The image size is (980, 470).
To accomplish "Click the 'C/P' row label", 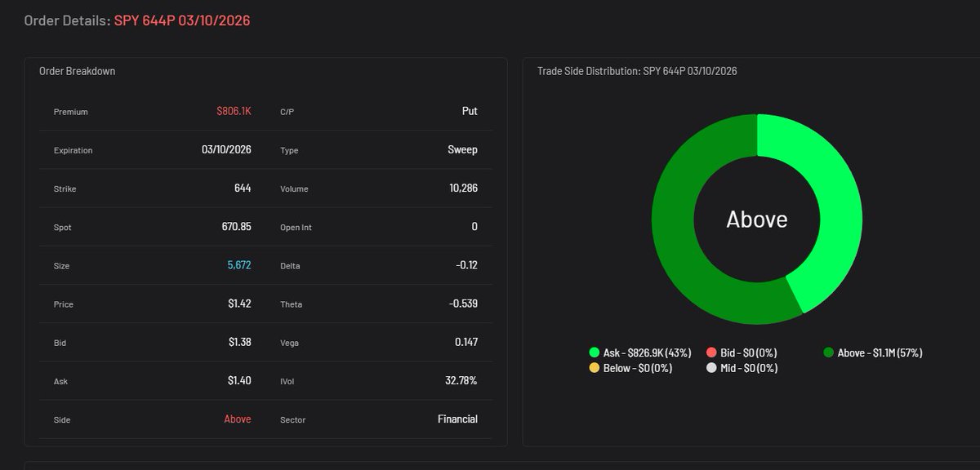I will pyautogui.click(x=287, y=112).
